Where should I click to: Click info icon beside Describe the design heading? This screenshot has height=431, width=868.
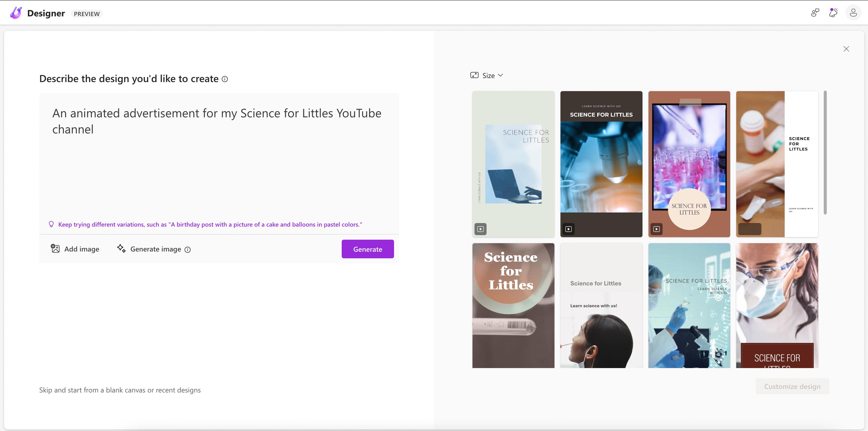coord(225,79)
